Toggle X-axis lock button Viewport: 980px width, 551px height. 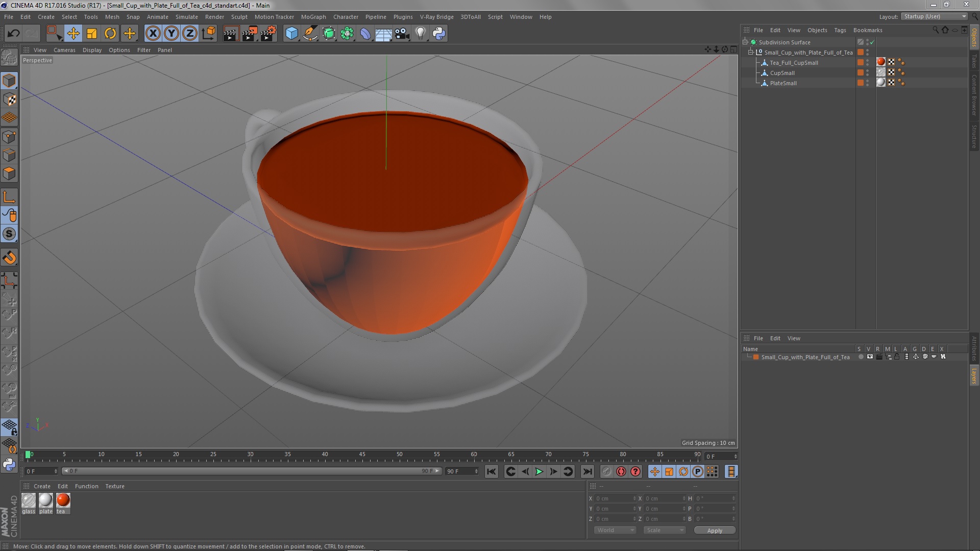[153, 34]
